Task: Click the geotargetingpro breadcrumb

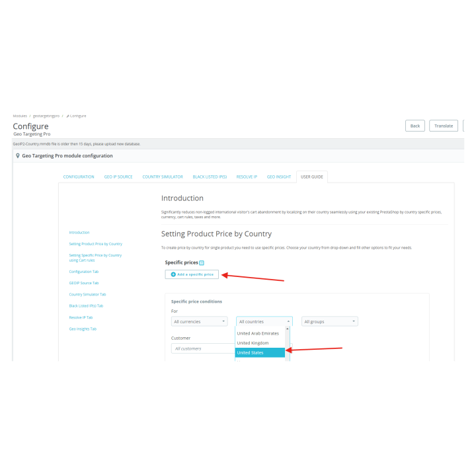Action: [46, 116]
